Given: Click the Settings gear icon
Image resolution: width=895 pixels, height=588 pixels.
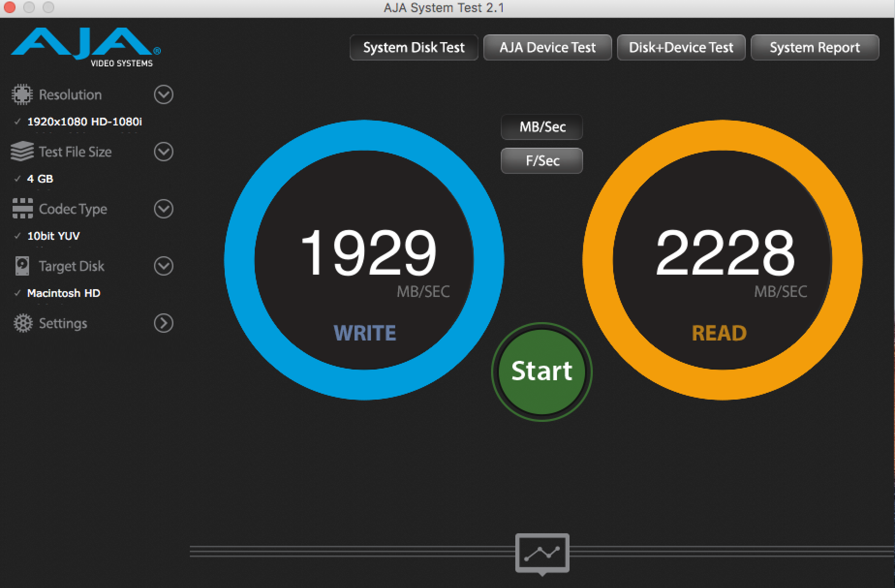Looking at the screenshot, I should point(23,323).
